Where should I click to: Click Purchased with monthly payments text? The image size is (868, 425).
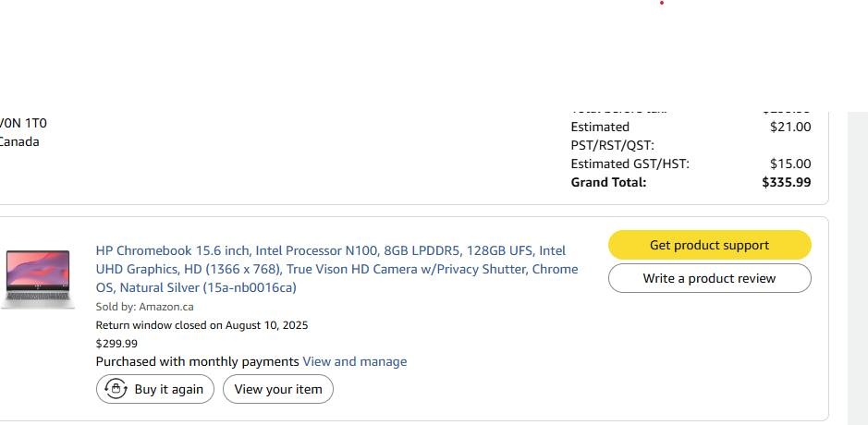coord(197,361)
